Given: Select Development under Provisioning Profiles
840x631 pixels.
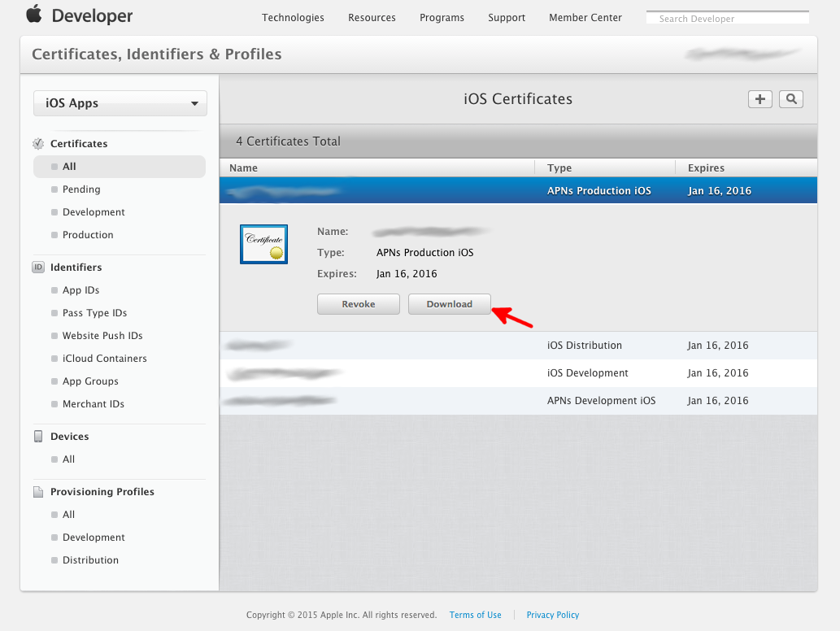Looking at the screenshot, I should (x=94, y=537).
